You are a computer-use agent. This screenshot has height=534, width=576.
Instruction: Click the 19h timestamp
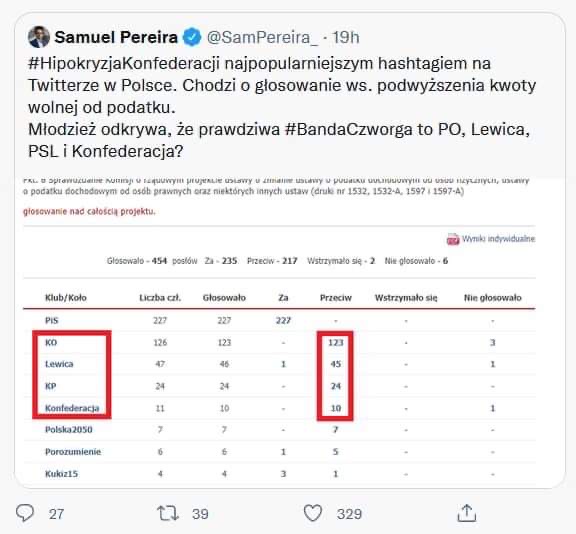click(346, 37)
